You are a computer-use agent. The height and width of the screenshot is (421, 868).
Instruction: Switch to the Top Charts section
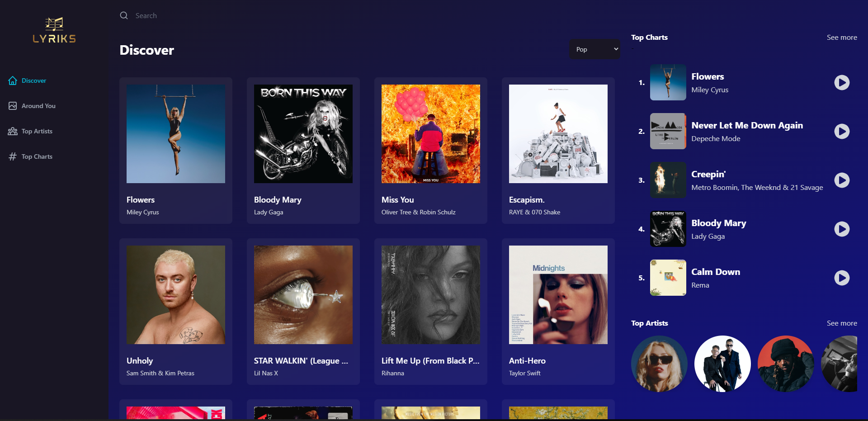pos(37,156)
